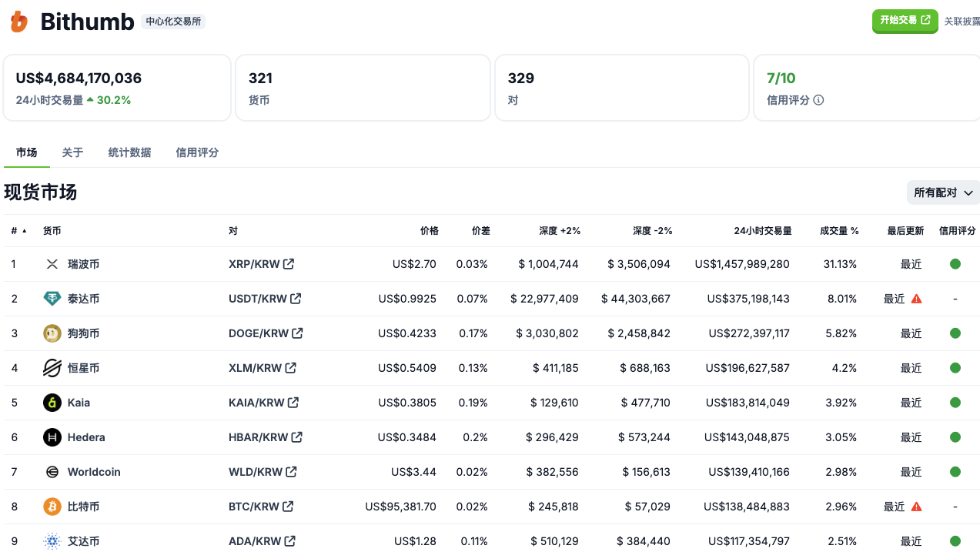The height and width of the screenshot is (552, 980).
Task: Click the Worldcoin coin icon
Action: click(x=52, y=471)
